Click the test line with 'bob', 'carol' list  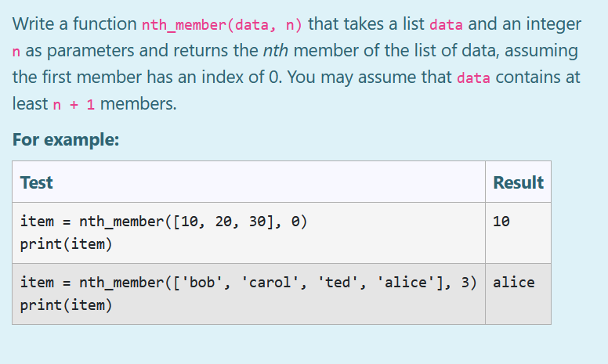248,283
